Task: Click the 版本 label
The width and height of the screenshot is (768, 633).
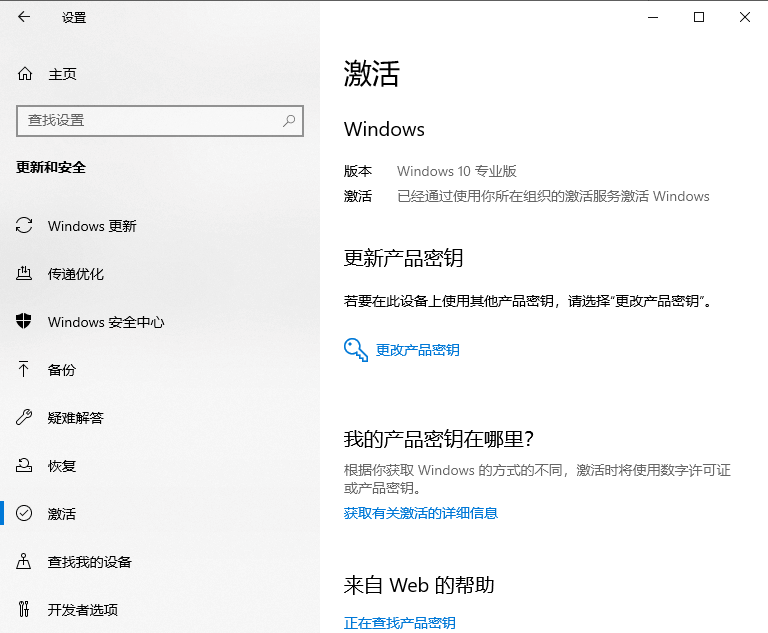Action: (358, 171)
